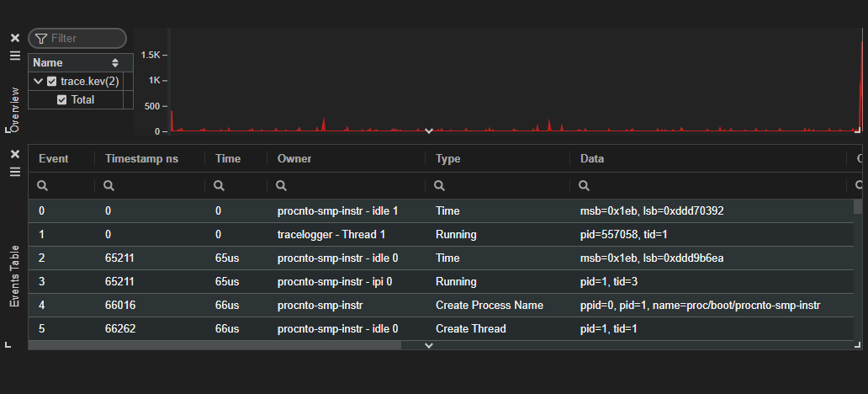The height and width of the screenshot is (394, 868).
Task: Click the search icon under Type column
Action: [440, 185]
